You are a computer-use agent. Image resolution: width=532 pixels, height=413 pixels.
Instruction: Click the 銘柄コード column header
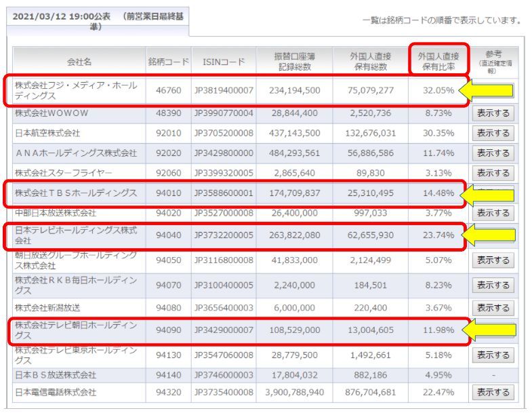[168, 62]
